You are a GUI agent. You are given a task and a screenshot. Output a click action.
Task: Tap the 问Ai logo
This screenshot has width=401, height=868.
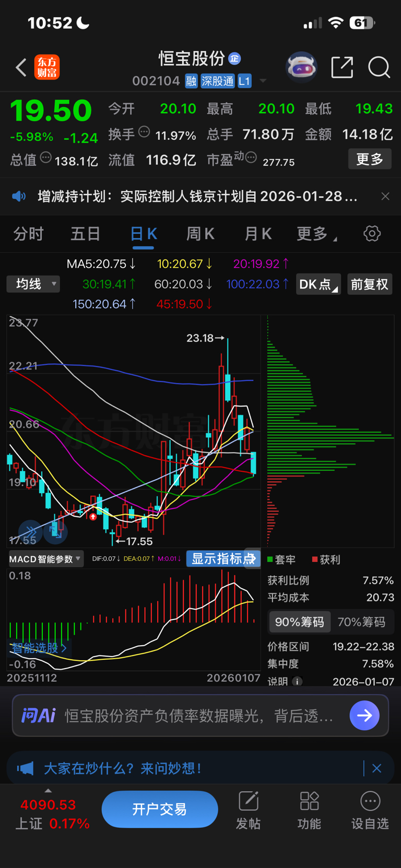tap(39, 715)
